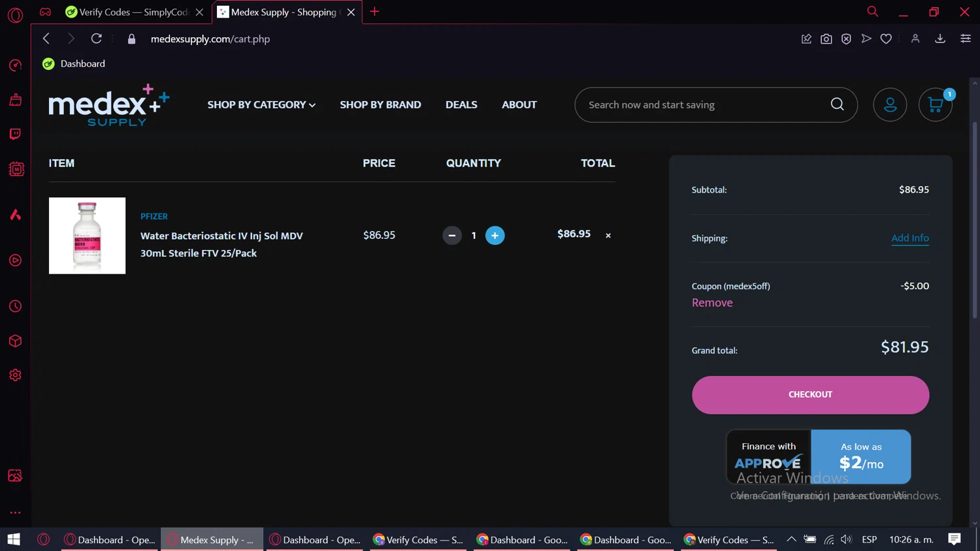The height and width of the screenshot is (551, 980).
Task: Click Add Info shipping link
Action: (910, 238)
